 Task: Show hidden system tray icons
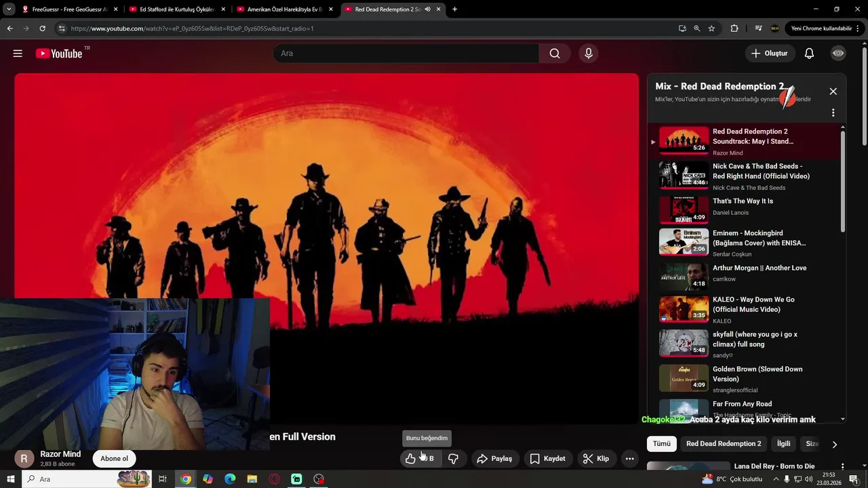click(x=776, y=479)
